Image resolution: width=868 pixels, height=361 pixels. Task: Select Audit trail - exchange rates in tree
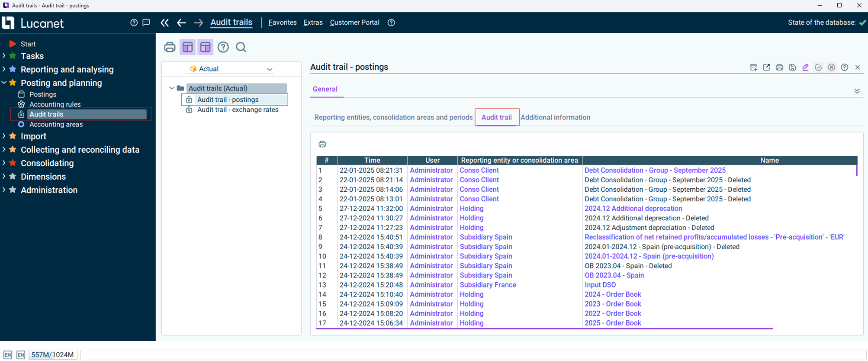click(x=238, y=110)
